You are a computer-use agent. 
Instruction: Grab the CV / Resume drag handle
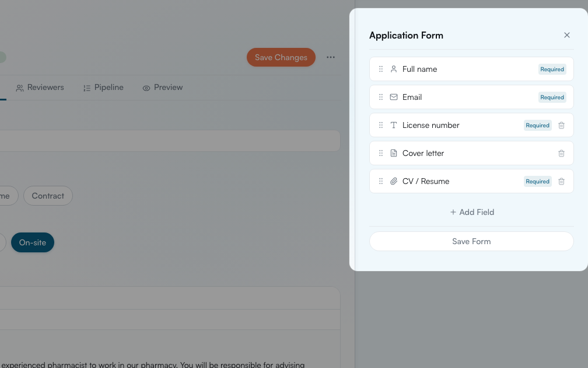pos(380,181)
